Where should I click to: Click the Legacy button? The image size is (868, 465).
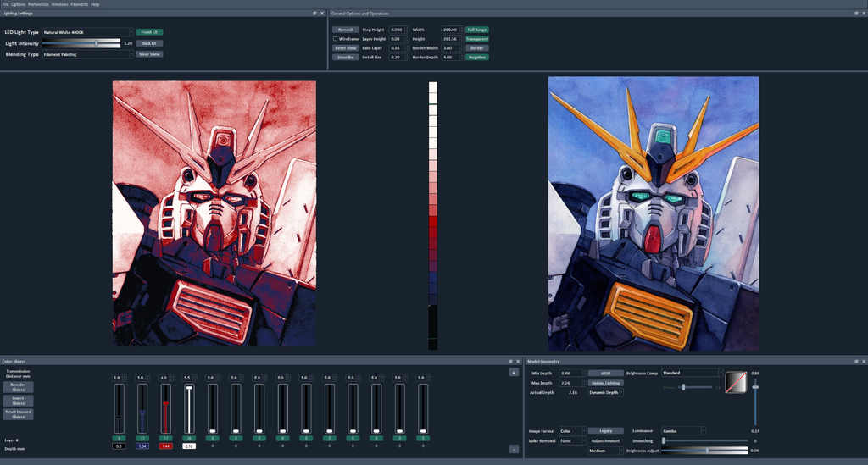[605, 431]
